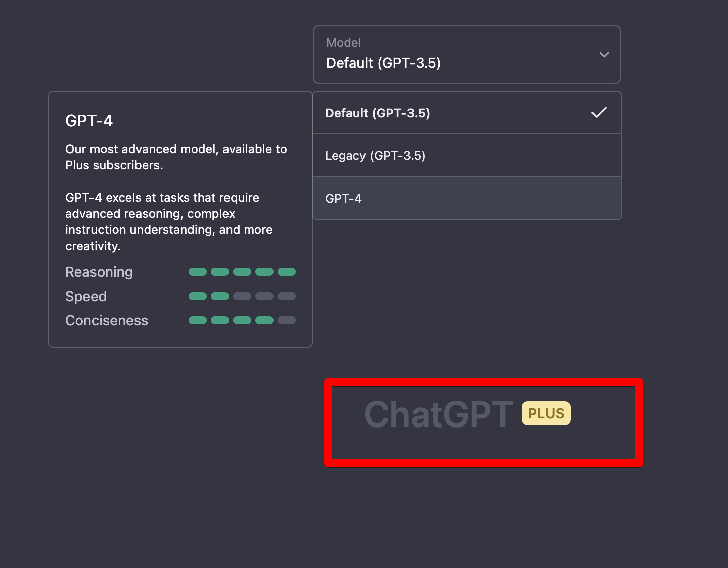This screenshot has width=728, height=568.
Task: Click the last green Reasoning rating pill
Action: click(x=287, y=272)
